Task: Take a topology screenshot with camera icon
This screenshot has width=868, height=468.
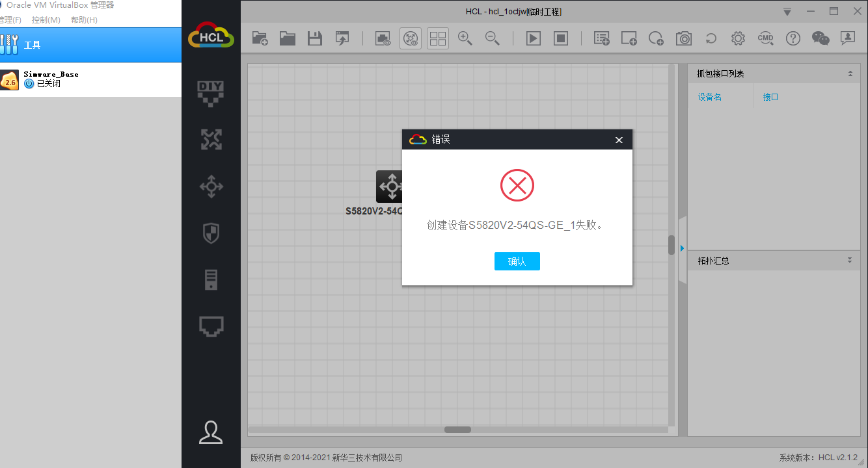Action: click(x=684, y=38)
